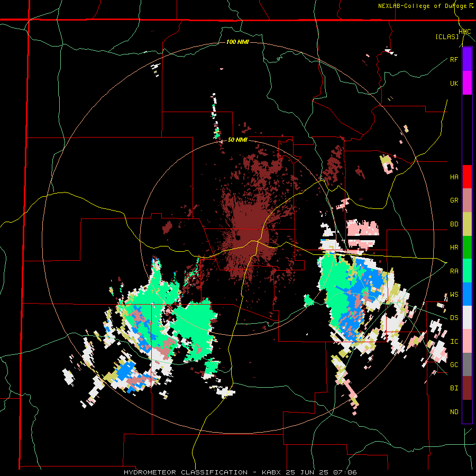476x476 pixels.
Task: Click the IC legend label
Action: pos(454,342)
